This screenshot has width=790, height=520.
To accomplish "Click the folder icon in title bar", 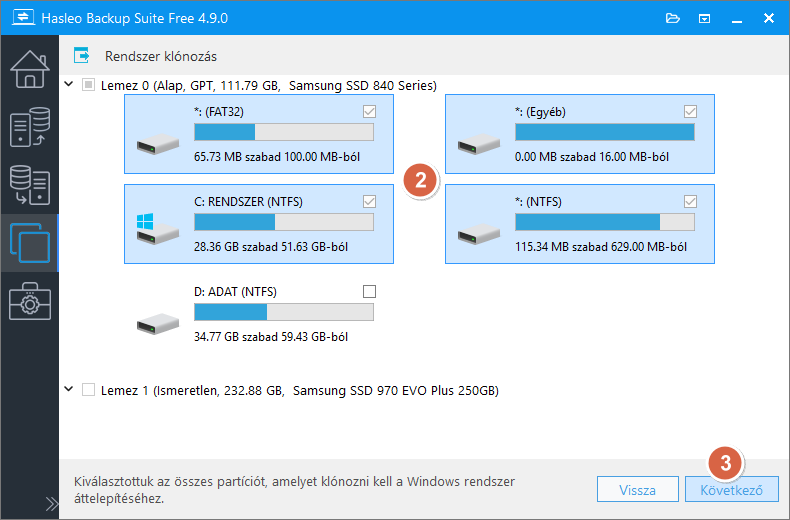I will pos(673,18).
